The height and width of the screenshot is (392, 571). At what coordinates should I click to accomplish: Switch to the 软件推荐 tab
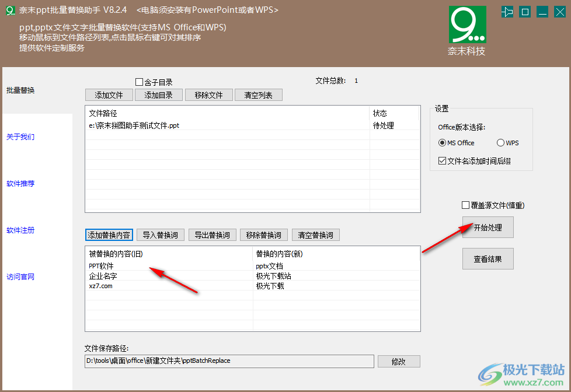coord(20,183)
